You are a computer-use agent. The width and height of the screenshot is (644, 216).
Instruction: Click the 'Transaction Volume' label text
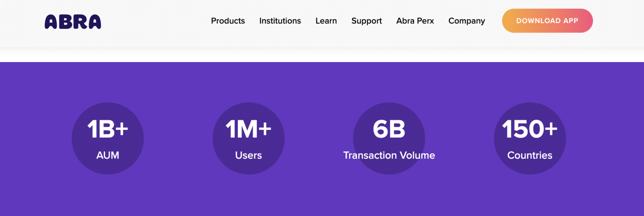389,155
